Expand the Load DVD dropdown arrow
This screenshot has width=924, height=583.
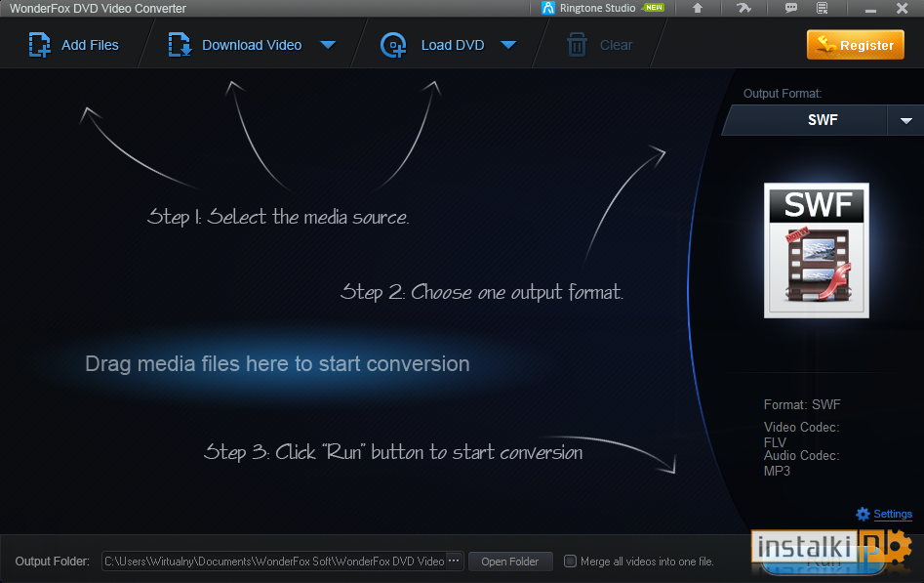coord(508,45)
